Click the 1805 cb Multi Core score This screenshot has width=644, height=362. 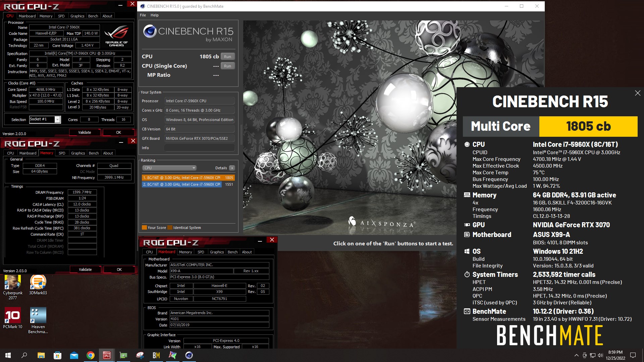[588, 126]
